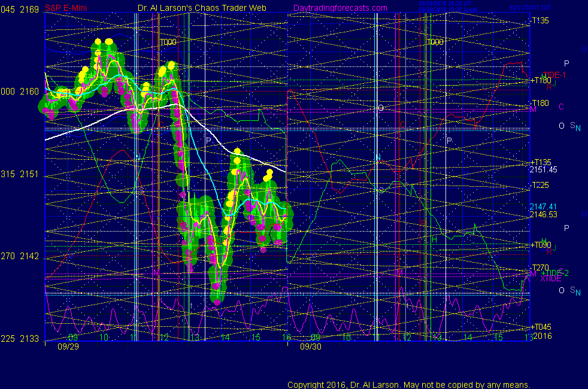Click "Dr. Al Larson's Chaos Trader Web" heading
This screenshot has width=588, height=389.
click(x=202, y=8)
